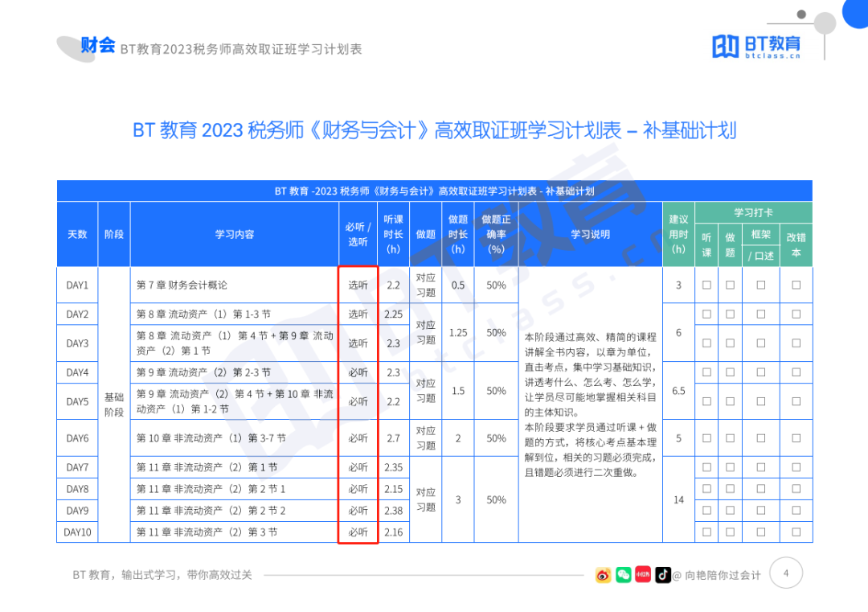Check the 做题 checkbox for DAY7
This screenshot has width=868, height=612.
731,466
